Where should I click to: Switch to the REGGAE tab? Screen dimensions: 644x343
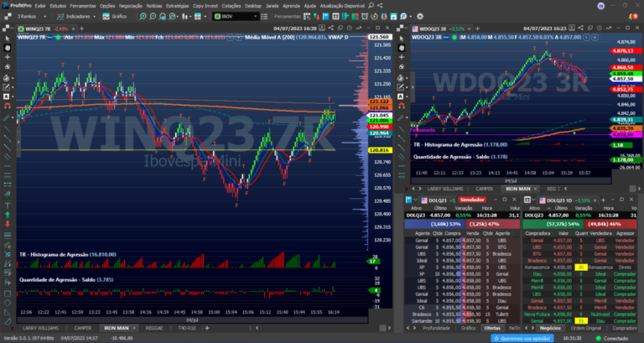pyautogui.click(x=154, y=328)
